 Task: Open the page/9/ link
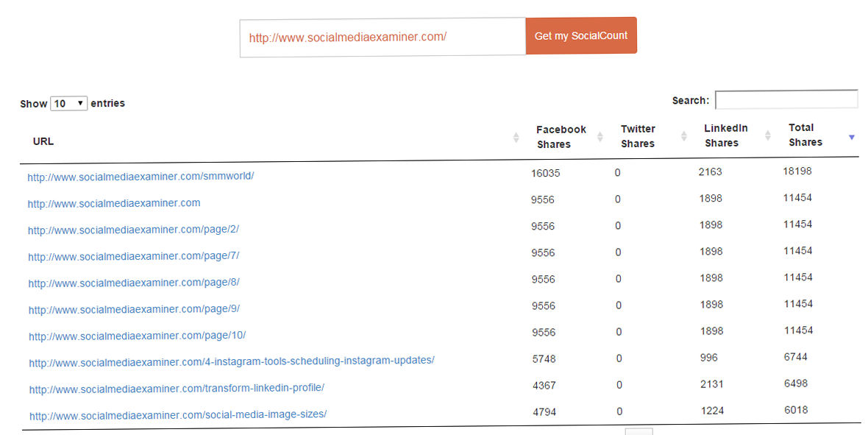(134, 309)
